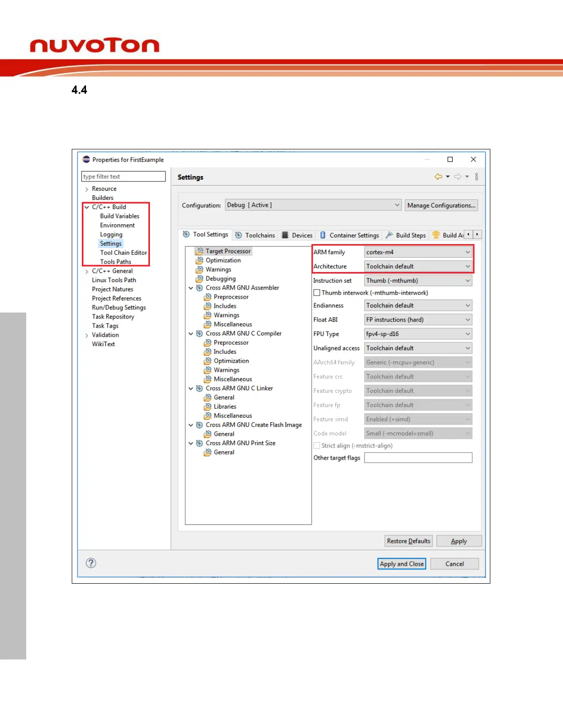Switch to the Devices tab
563x728 pixels.
coord(297,235)
